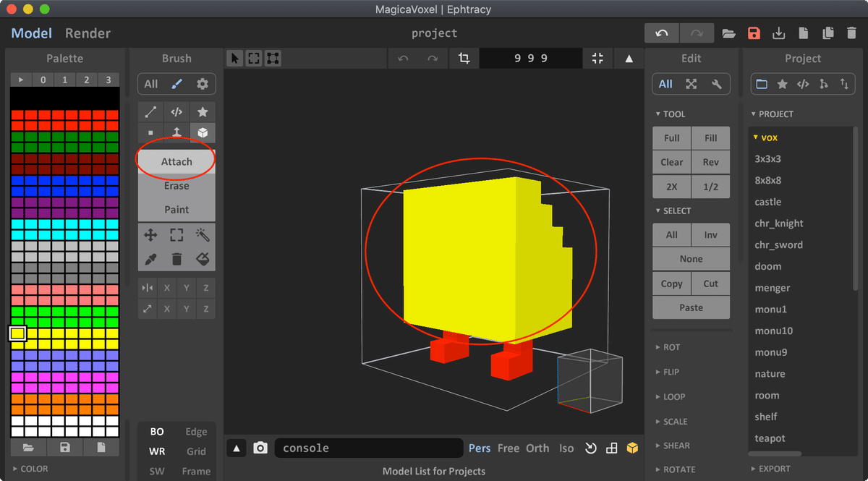The width and height of the screenshot is (868, 481).
Task: Export the model with download icon
Action: coord(779,33)
